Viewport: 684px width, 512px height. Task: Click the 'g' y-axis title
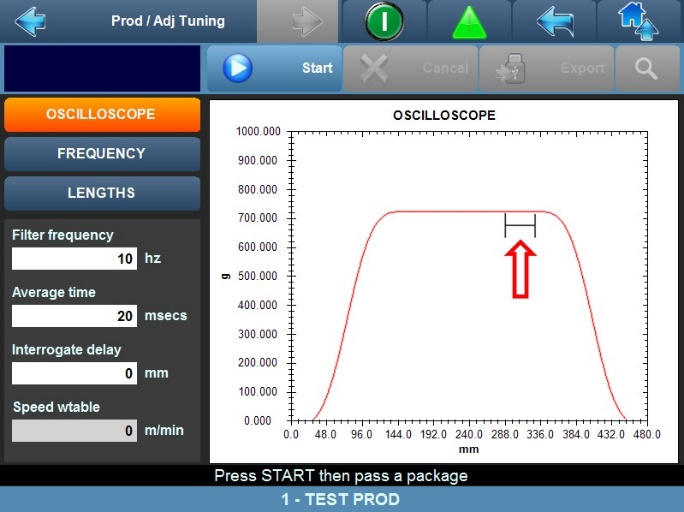[x=226, y=276]
